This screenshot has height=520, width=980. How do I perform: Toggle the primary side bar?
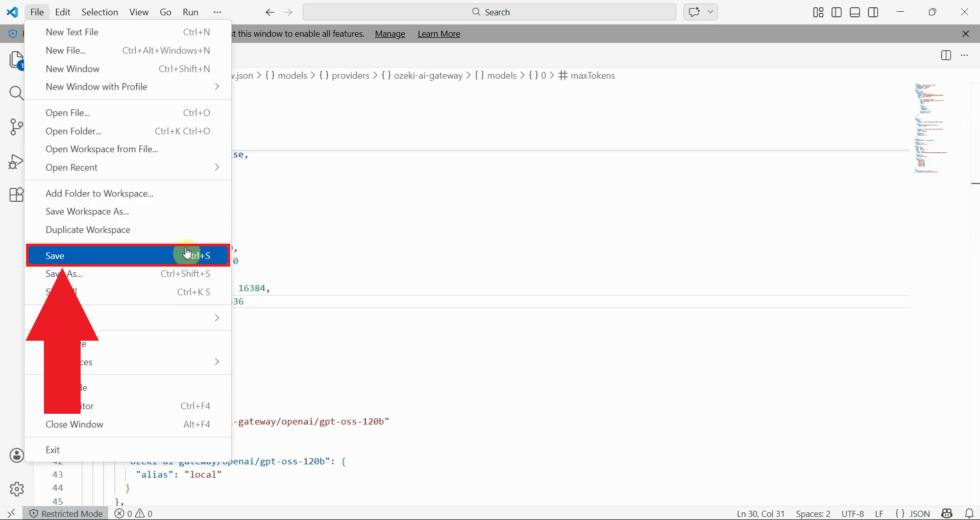click(x=837, y=12)
